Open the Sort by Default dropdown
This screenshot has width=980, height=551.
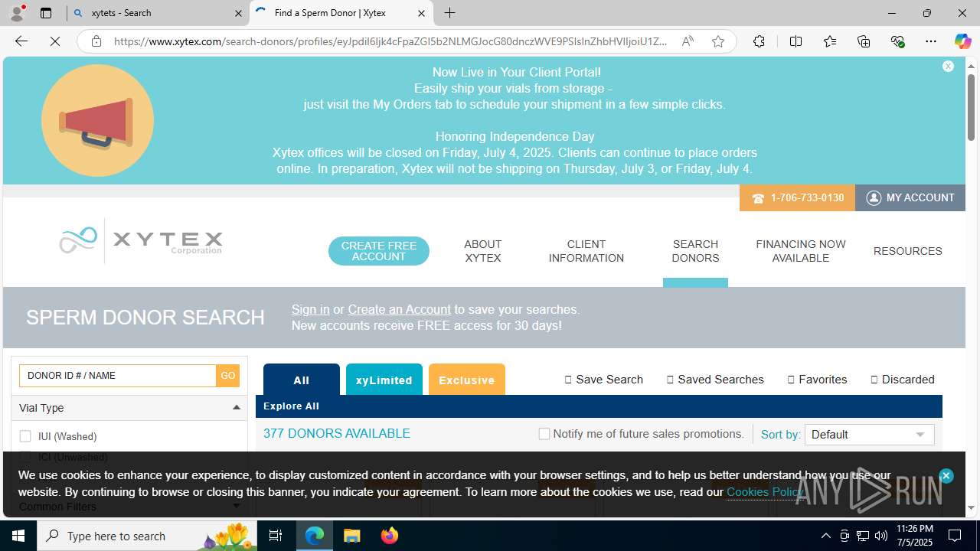pyautogui.click(x=869, y=435)
